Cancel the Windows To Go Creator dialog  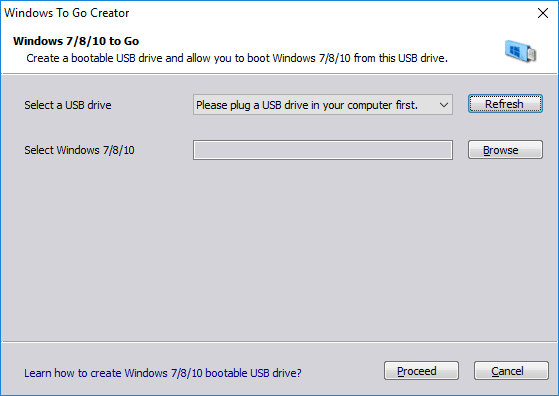point(511,370)
